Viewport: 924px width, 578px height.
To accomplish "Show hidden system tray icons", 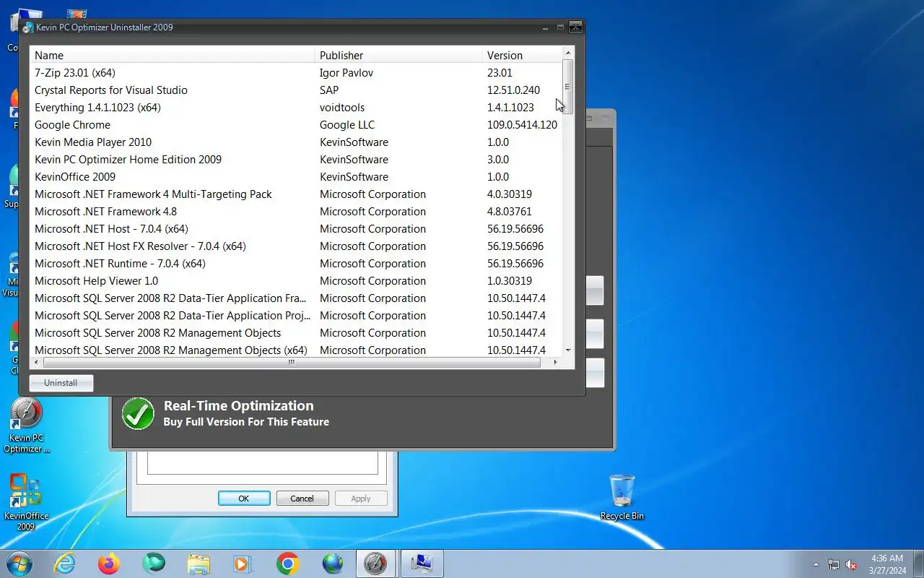I will point(816,564).
